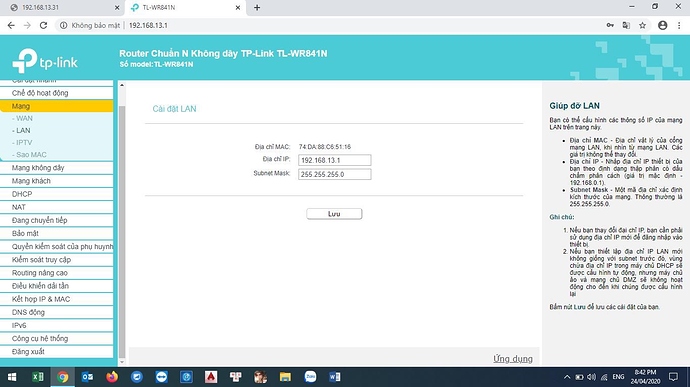Open Zalo from the taskbar
The height and width of the screenshot is (387, 690).
click(310, 377)
